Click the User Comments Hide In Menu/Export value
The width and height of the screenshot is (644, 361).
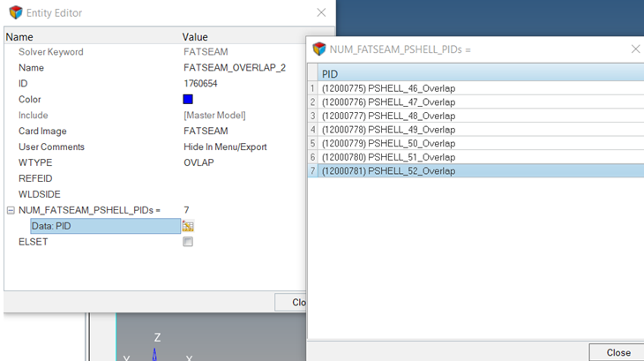(225, 147)
